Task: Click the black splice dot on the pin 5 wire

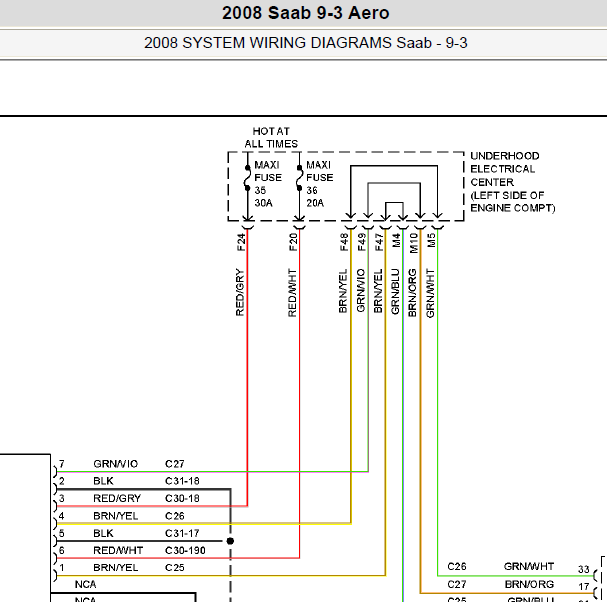Action: tap(230, 541)
